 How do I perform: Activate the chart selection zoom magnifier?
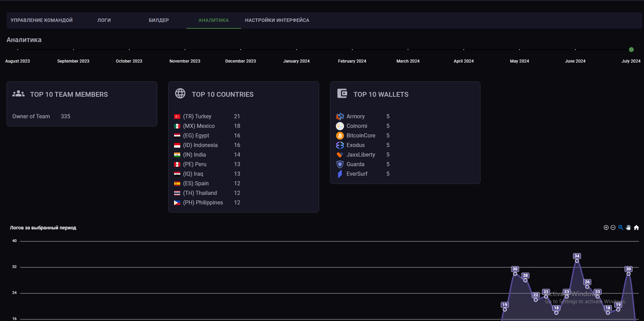[x=621, y=228]
